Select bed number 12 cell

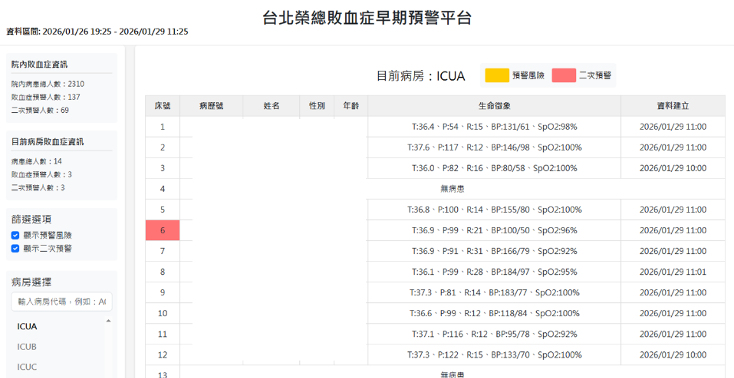pyautogui.click(x=162, y=355)
